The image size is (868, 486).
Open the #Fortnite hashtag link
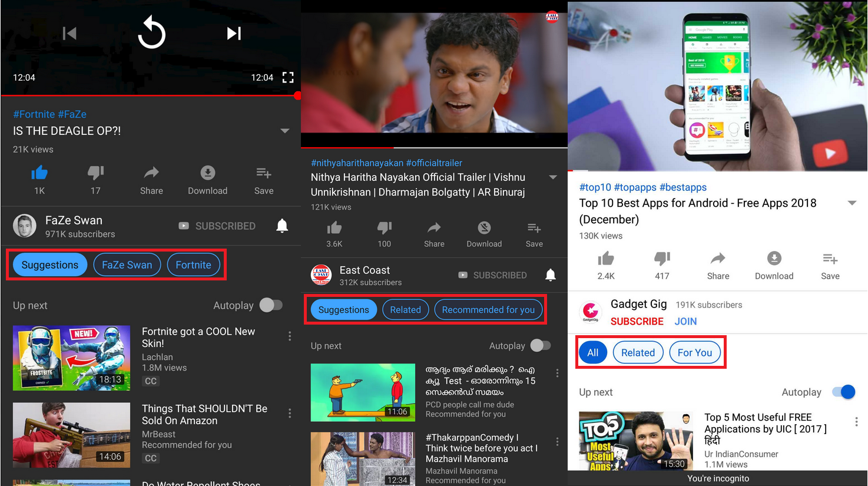pyautogui.click(x=34, y=114)
